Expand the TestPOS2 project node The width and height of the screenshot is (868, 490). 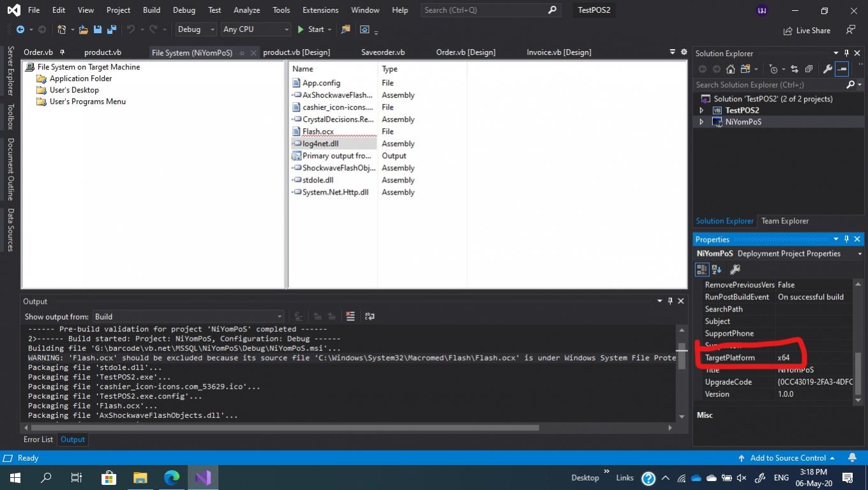pos(701,110)
